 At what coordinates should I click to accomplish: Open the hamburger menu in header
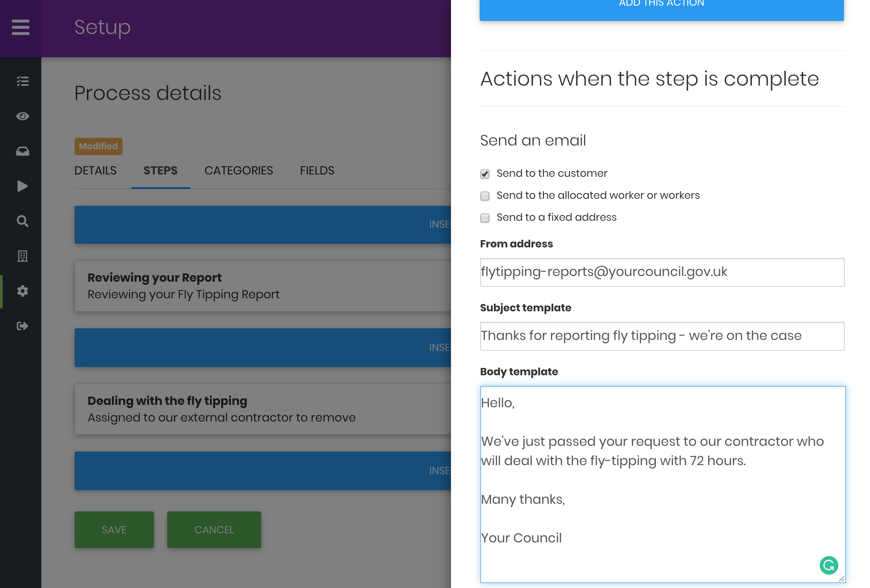click(x=21, y=27)
